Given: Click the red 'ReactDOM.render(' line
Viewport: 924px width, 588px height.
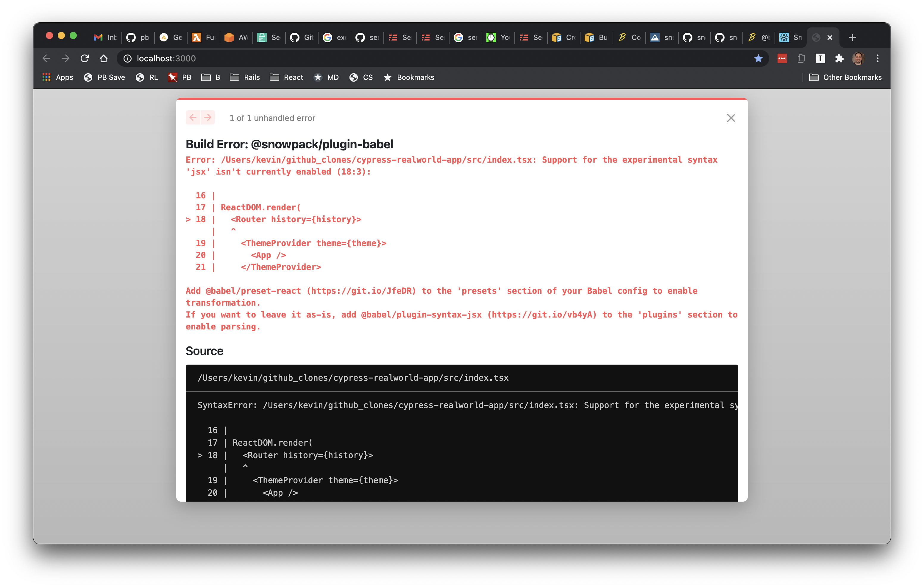Looking at the screenshot, I should [x=260, y=207].
